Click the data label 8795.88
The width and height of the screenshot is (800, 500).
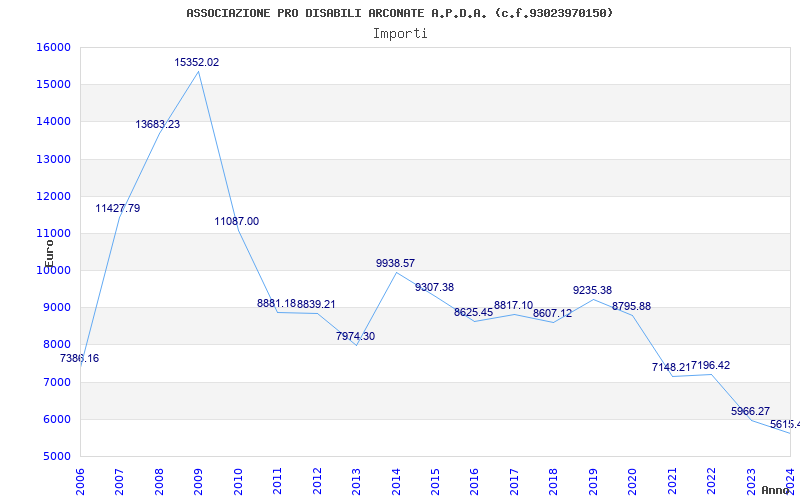(632, 307)
